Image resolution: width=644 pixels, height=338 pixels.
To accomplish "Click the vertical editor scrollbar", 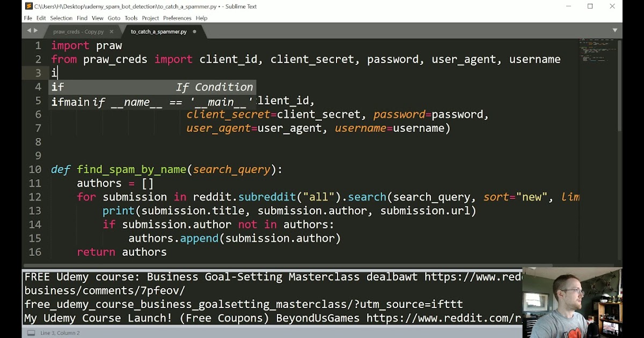I will (x=619, y=86).
